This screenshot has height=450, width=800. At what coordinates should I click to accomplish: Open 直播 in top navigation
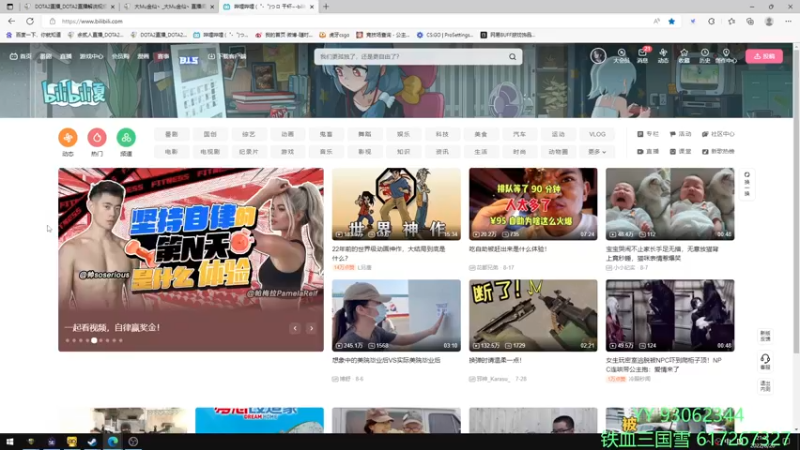pos(66,56)
